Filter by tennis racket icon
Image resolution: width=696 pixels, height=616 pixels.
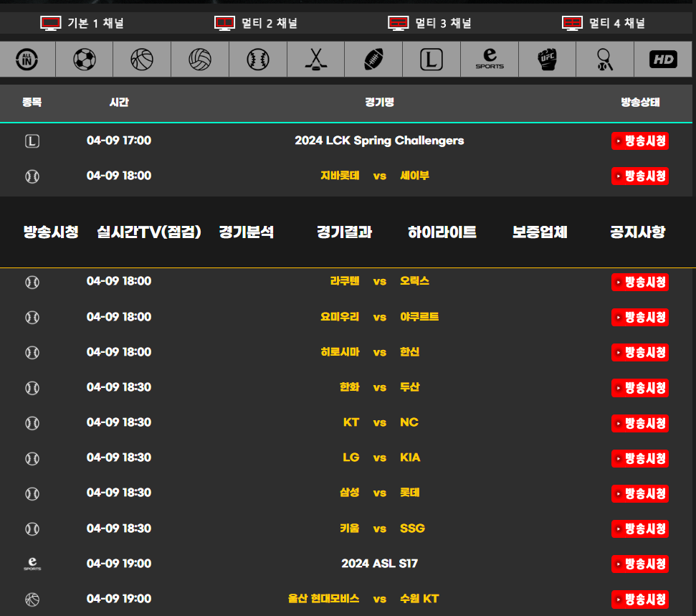click(605, 59)
